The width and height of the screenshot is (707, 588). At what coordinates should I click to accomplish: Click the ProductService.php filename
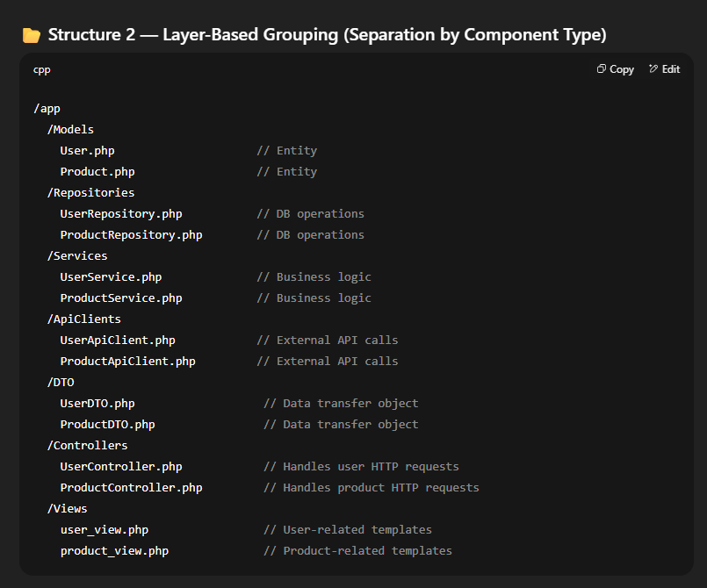(121, 298)
